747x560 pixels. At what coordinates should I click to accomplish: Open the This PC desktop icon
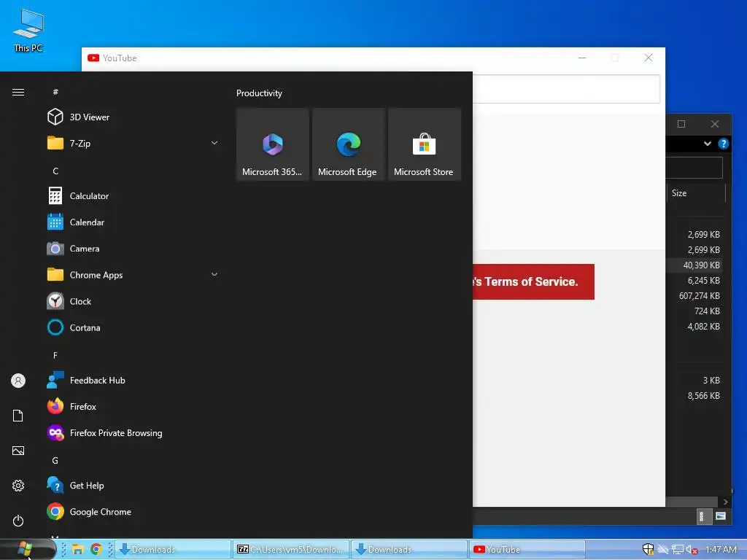[28, 31]
